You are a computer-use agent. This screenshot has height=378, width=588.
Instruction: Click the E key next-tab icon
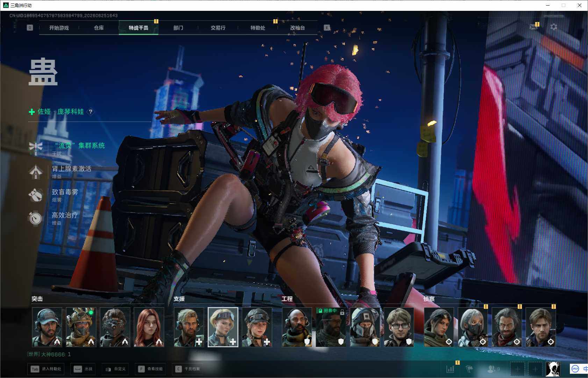(327, 28)
